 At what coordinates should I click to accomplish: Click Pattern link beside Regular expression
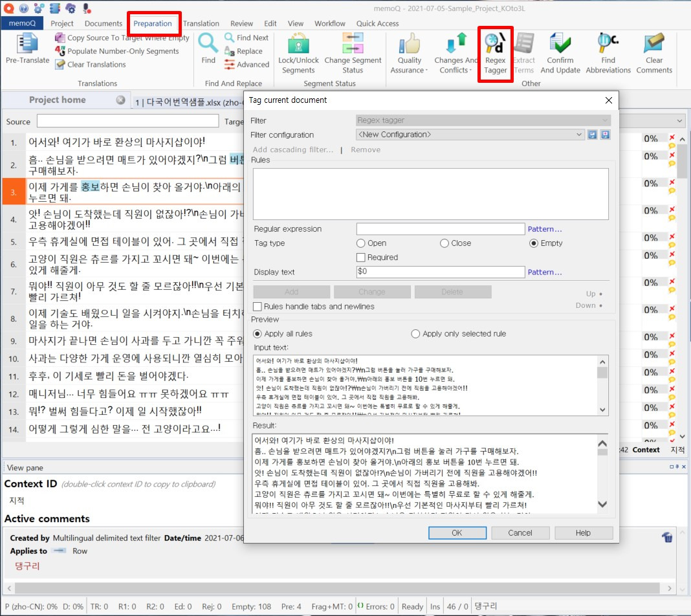(x=545, y=229)
